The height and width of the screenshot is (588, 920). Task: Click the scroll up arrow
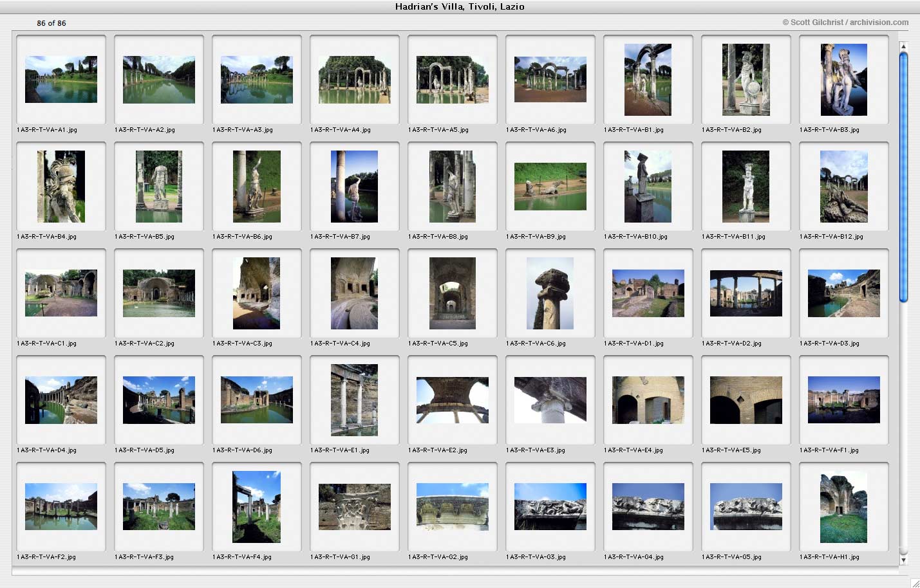tap(903, 46)
